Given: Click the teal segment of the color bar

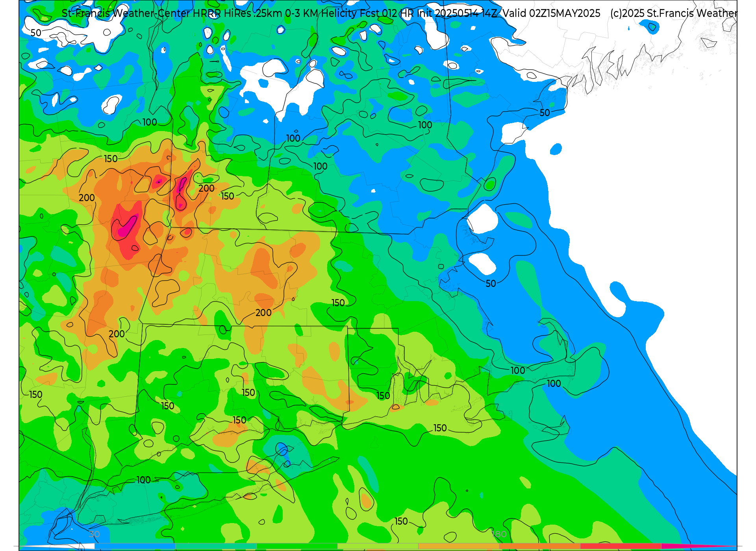Looking at the screenshot, I should click(x=216, y=546).
